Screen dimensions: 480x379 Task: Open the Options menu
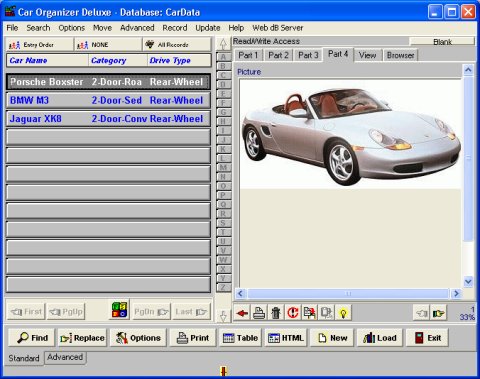point(72,28)
